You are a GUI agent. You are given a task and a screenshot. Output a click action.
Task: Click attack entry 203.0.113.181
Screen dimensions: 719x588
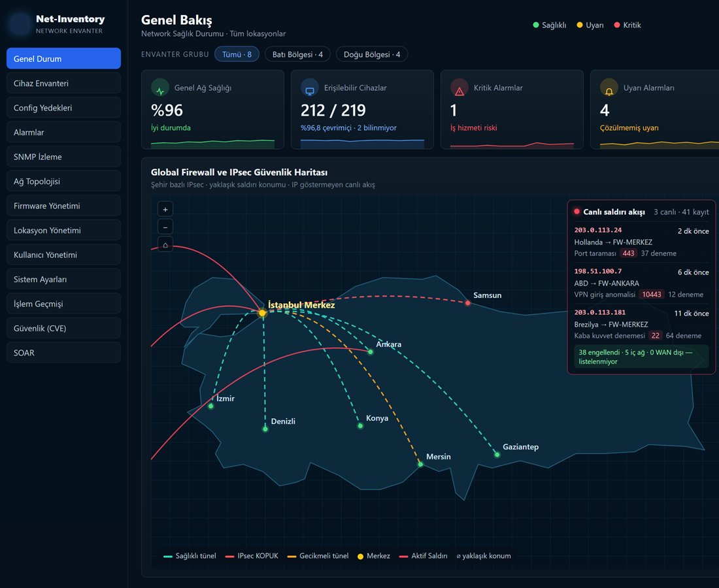coord(641,324)
